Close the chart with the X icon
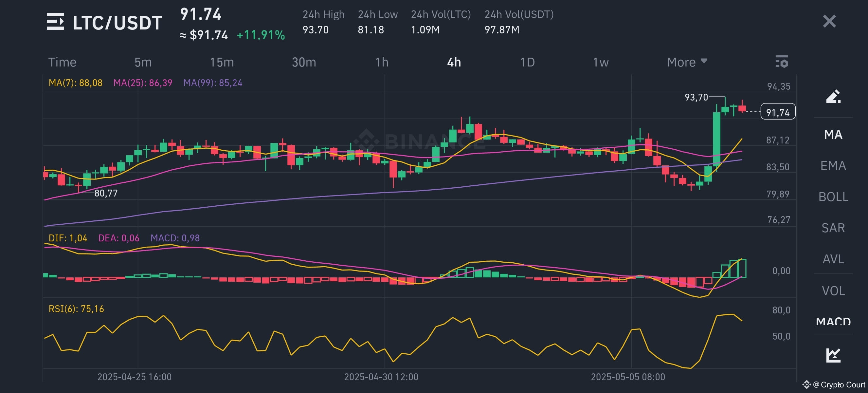 tap(829, 21)
